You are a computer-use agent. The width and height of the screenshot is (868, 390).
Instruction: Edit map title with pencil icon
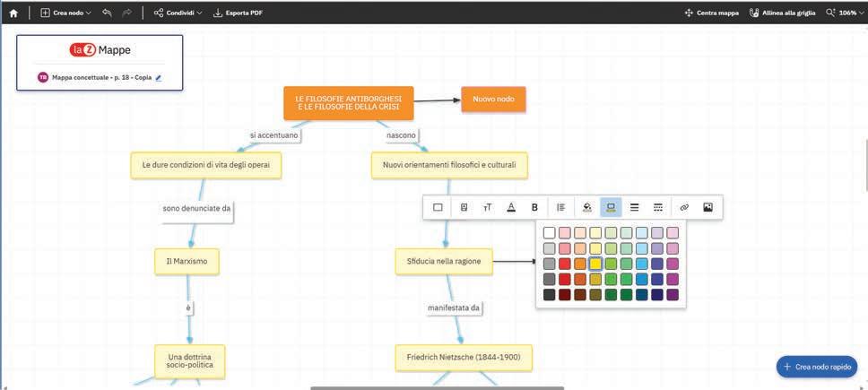(159, 78)
